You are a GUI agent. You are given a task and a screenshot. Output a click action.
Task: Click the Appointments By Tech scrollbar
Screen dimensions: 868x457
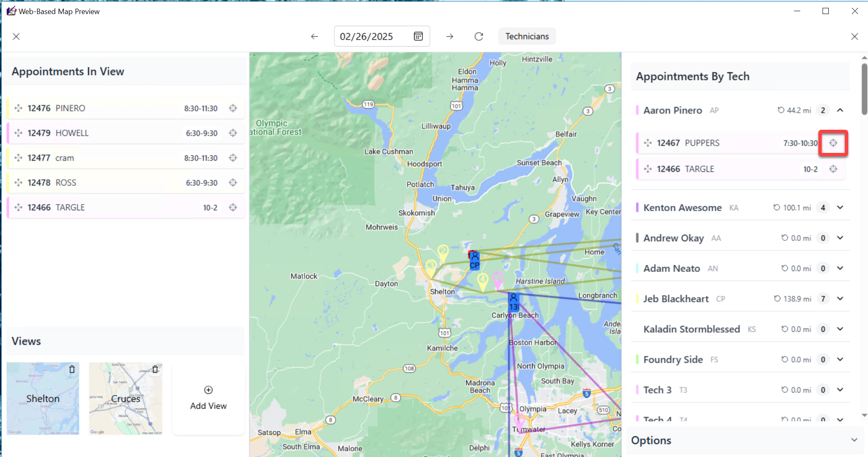tap(864, 89)
